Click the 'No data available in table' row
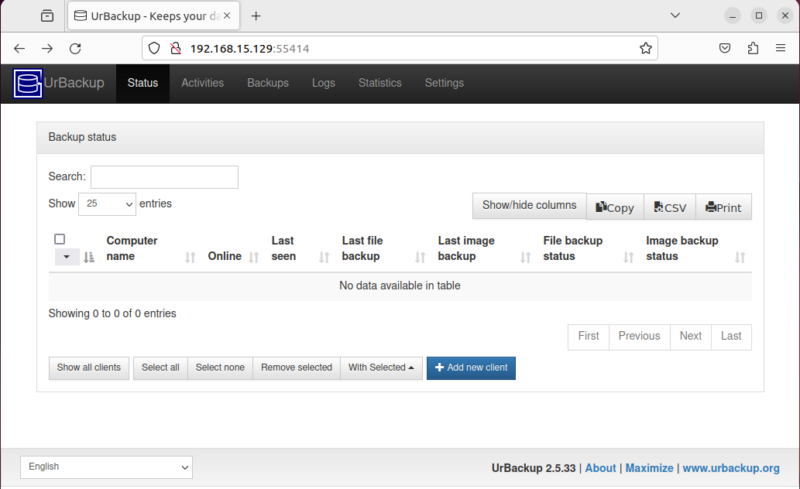Screen dimensions: 800x489 point(400,286)
